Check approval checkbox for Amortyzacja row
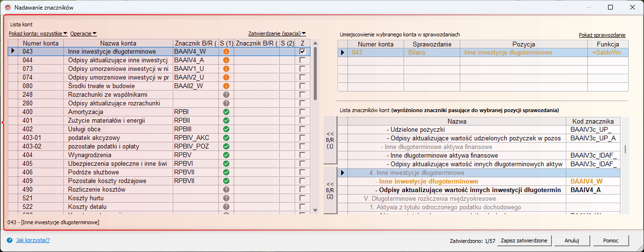644x252 pixels. click(x=302, y=112)
